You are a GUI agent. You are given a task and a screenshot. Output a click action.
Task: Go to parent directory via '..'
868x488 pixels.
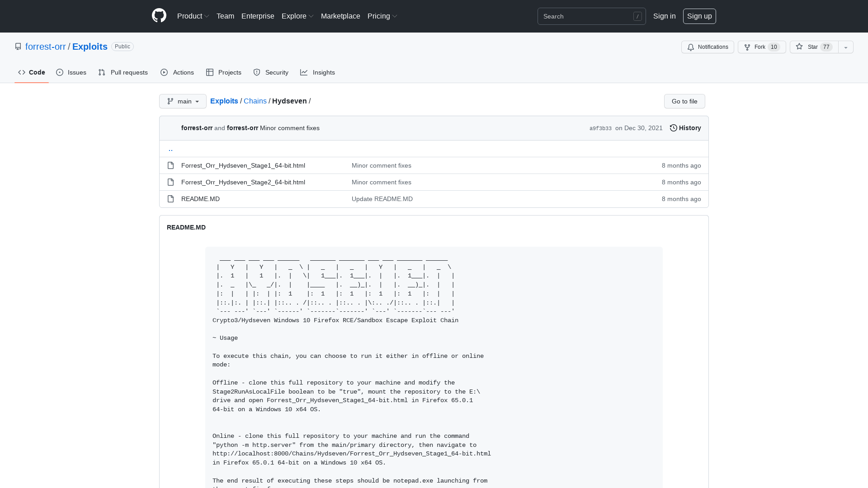click(x=170, y=149)
